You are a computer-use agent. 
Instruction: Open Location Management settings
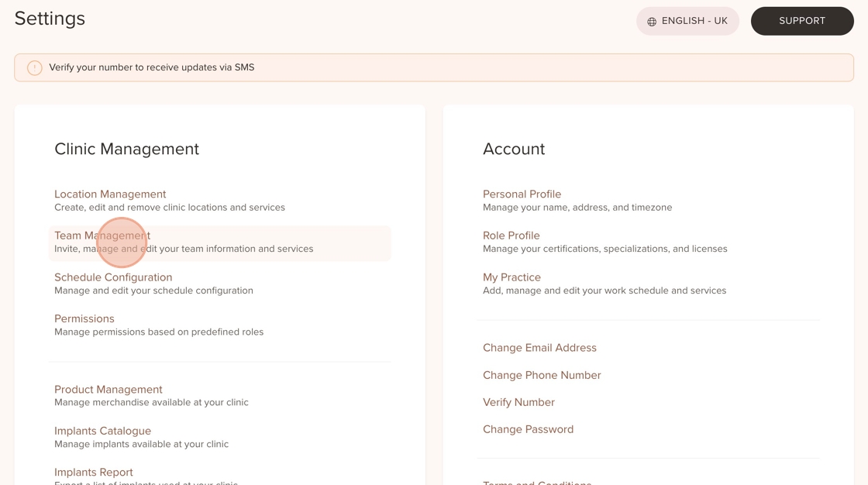tap(110, 194)
